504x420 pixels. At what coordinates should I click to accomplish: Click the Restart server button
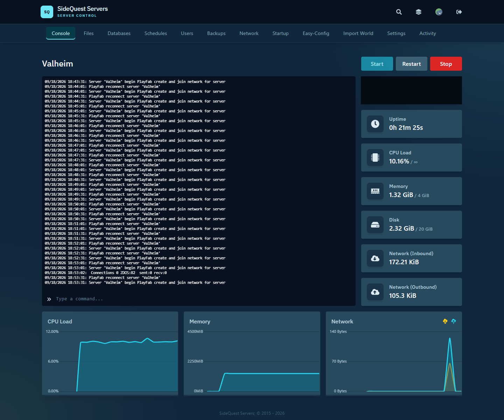412,64
